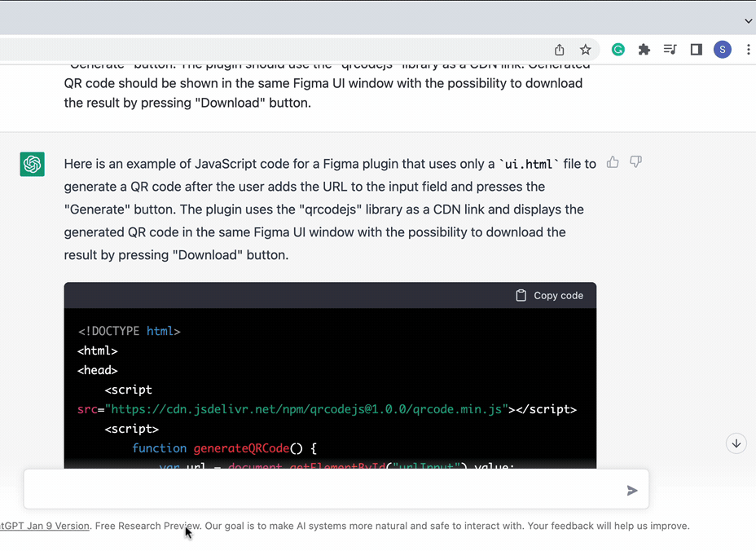
Task: Open Chrome's three-dot menu
Action: (748, 50)
